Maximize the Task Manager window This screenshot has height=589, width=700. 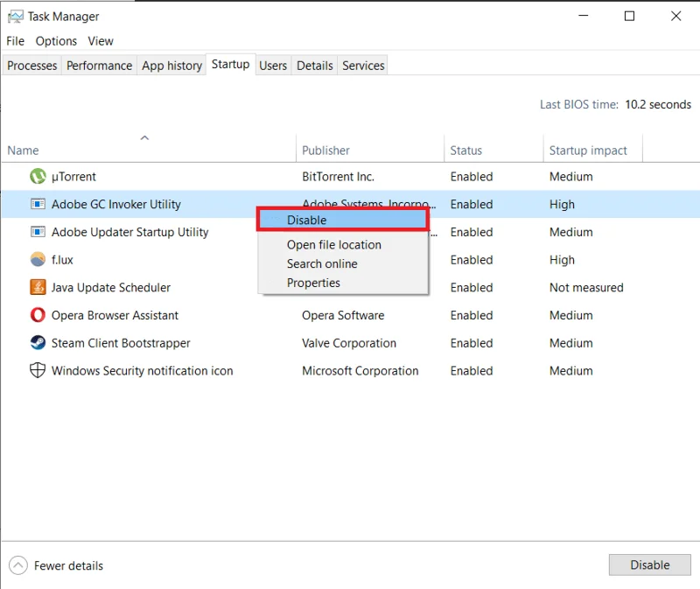pyautogui.click(x=629, y=16)
